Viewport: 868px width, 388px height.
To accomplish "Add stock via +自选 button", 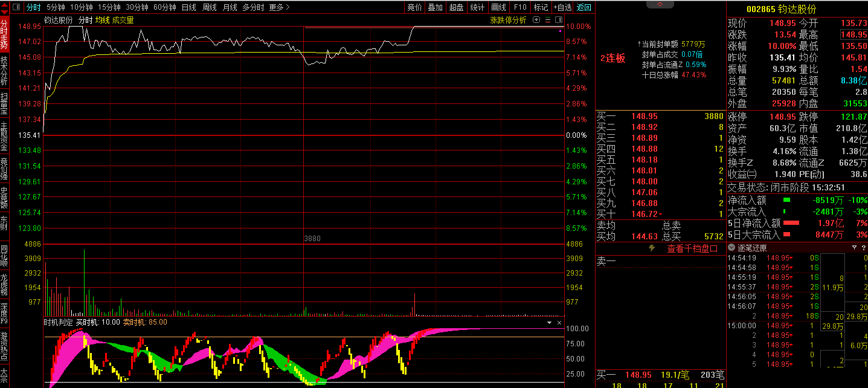I will coord(562,7).
